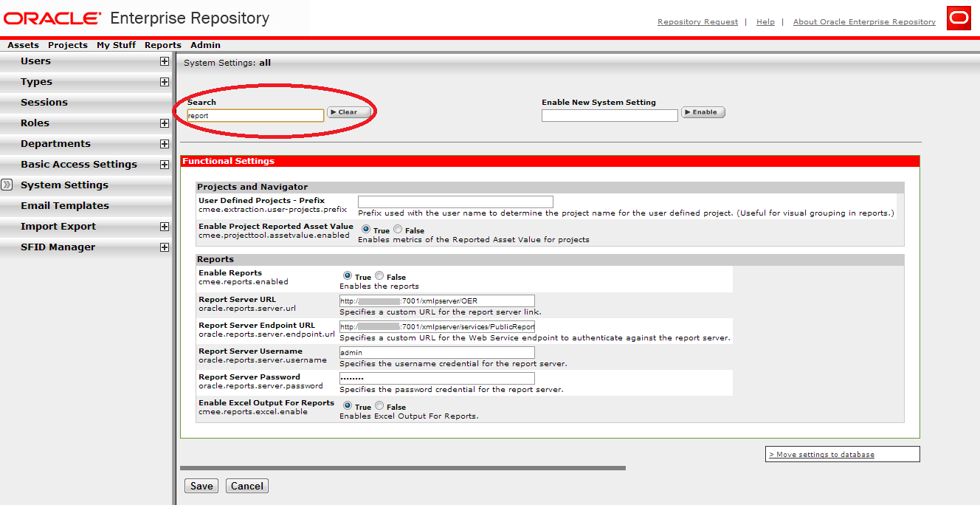The width and height of the screenshot is (980, 505).
Task: Click the double-arrow indicator beside System Settings
Action: coord(7,185)
